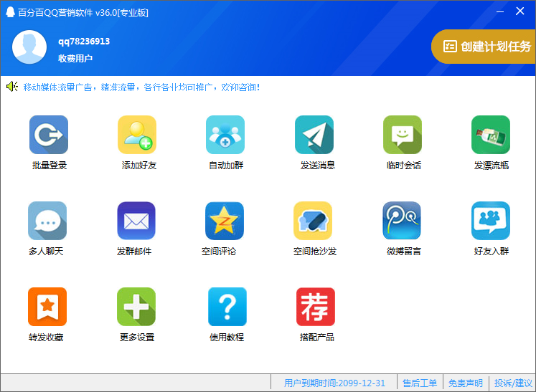
Task: Minimize the QQ marketing software window
Action: pos(500,12)
